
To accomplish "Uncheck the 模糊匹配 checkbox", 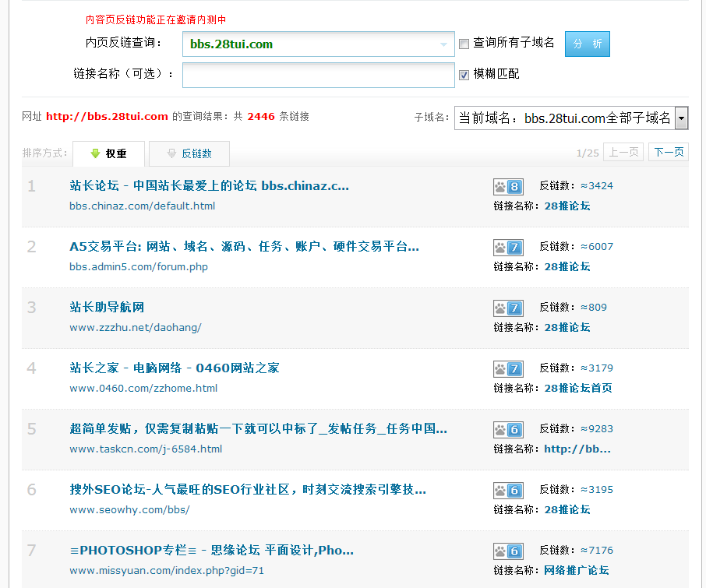I will pos(464,75).
